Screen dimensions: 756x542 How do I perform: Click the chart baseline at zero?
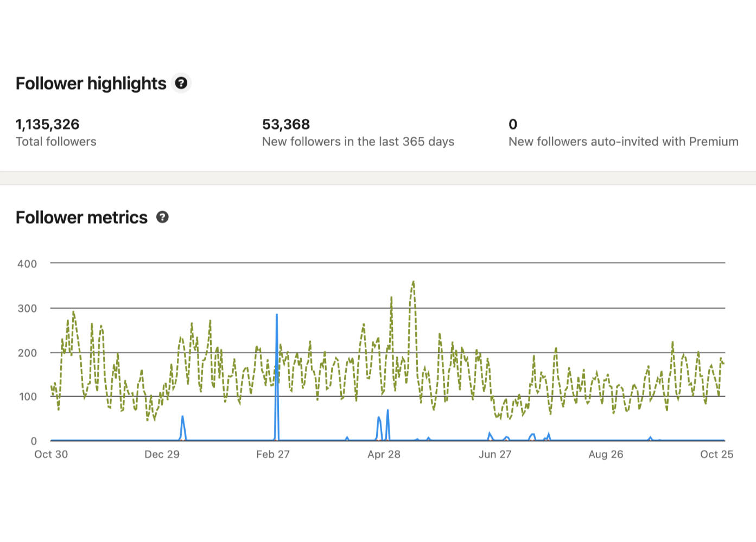[380, 441]
